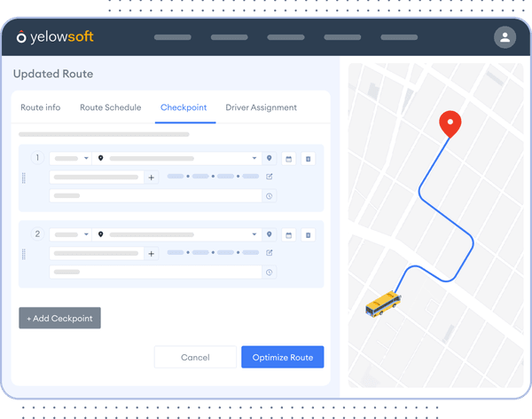
Task: Click clock icon in checkpoint 2
Action: 269,273
